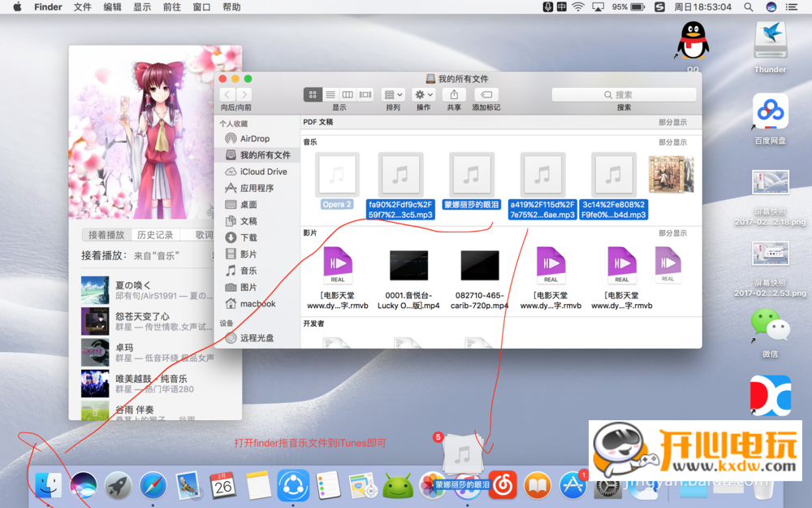Switch to the 历史记录 tab

coord(154,235)
